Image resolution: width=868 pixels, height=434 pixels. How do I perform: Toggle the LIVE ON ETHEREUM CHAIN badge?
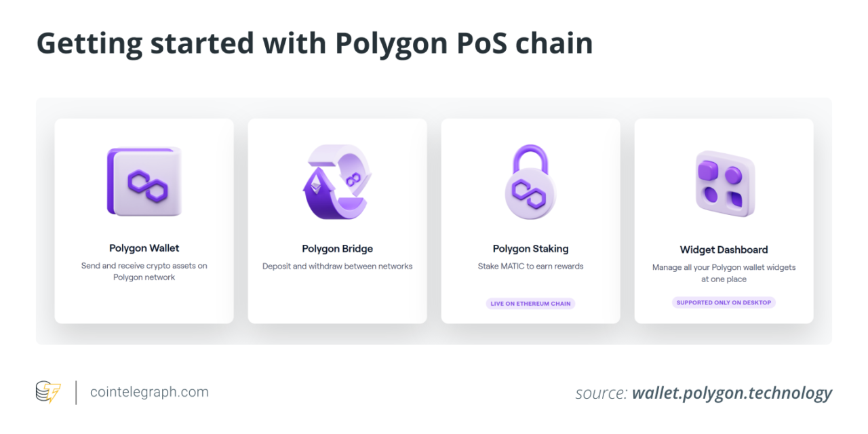tap(530, 303)
